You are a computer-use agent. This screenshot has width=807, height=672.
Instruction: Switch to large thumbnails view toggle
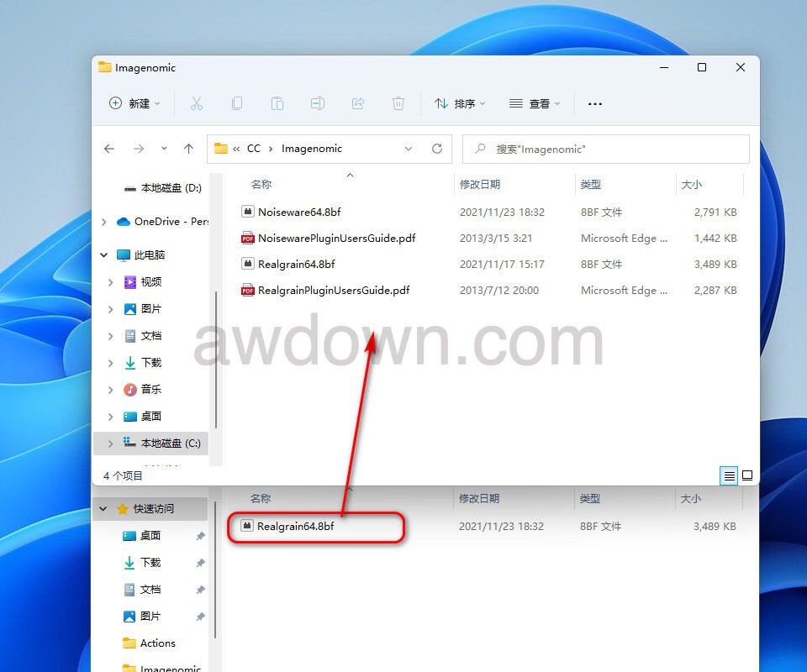click(746, 475)
